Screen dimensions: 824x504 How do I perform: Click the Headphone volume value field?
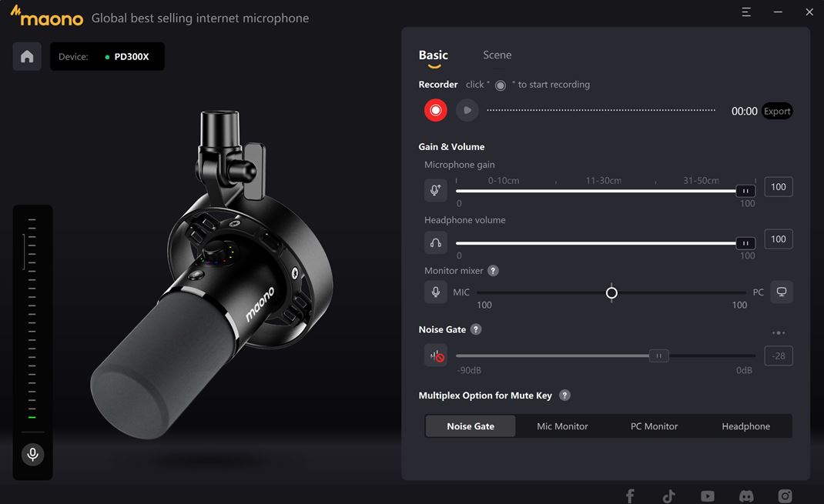[x=779, y=239]
